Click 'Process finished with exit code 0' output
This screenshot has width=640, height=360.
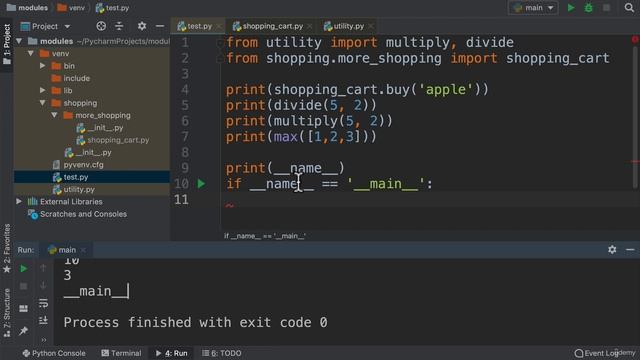tap(196, 322)
